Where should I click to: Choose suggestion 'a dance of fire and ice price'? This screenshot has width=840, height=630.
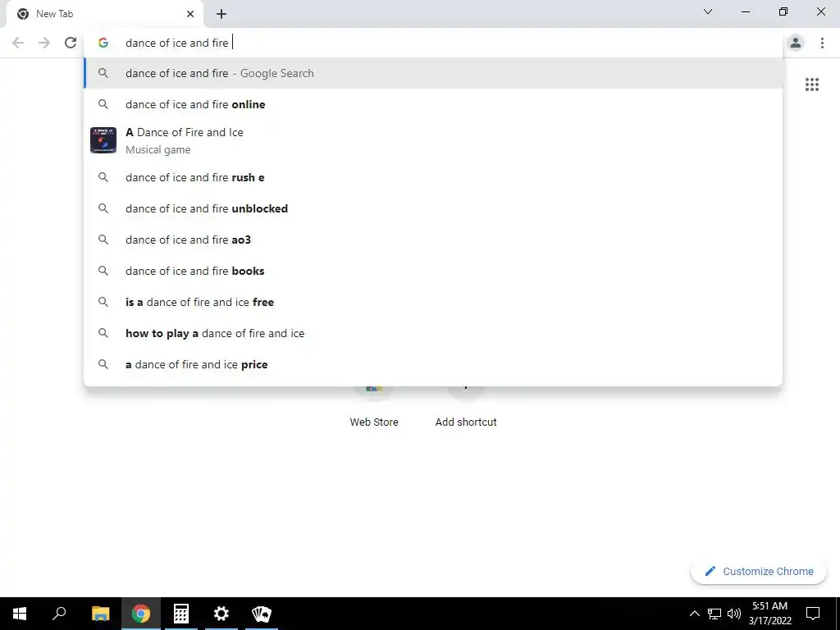click(433, 364)
